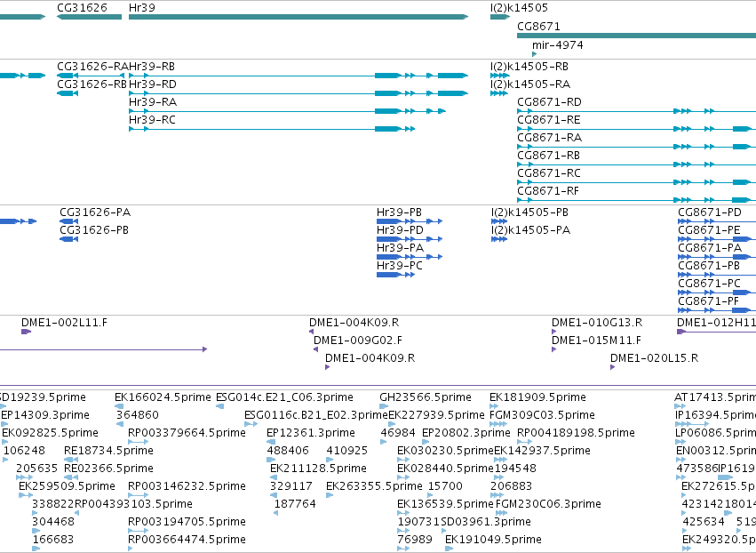The image size is (756, 553).
Task: Select the CG8671-PF protein label
Action: (708, 301)
